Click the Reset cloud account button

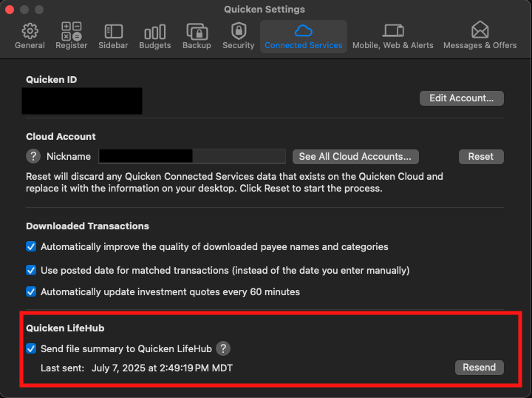click(x=481, y=157)
